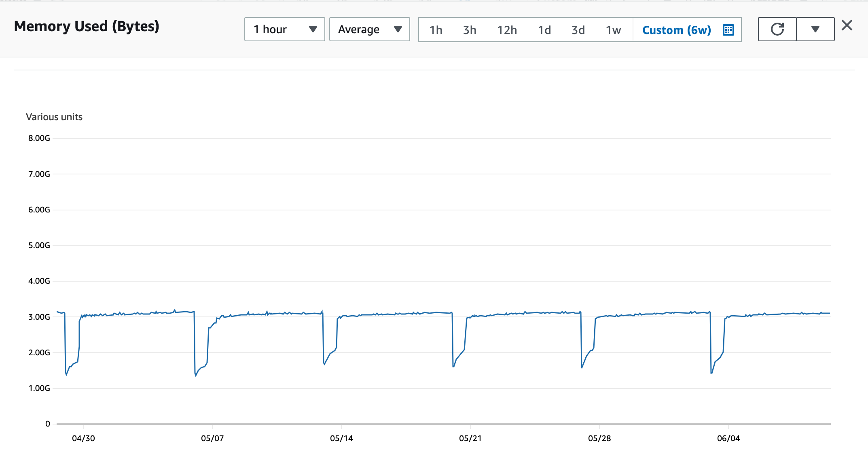Click the calendar grid icon beside Custom (6w)
868x450 pixels.
728,29
